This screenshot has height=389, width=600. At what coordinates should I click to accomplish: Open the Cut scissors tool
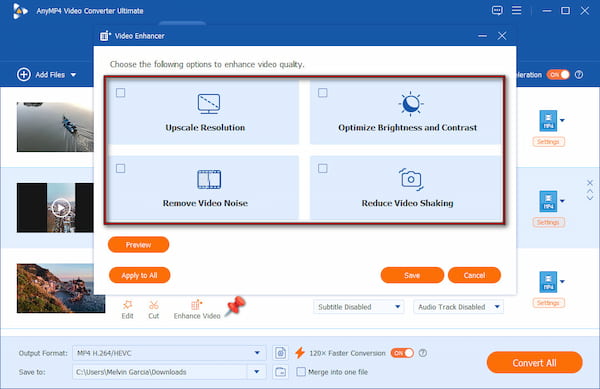(154, 305)
